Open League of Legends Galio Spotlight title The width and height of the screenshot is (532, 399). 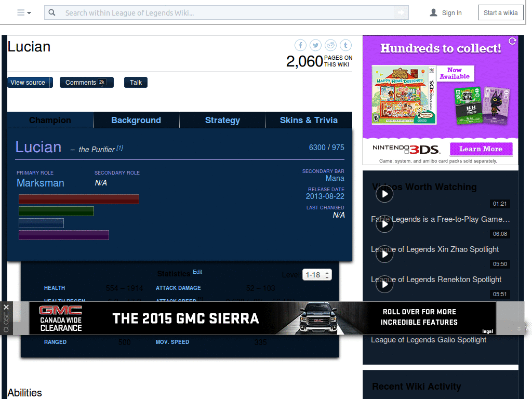429,340
